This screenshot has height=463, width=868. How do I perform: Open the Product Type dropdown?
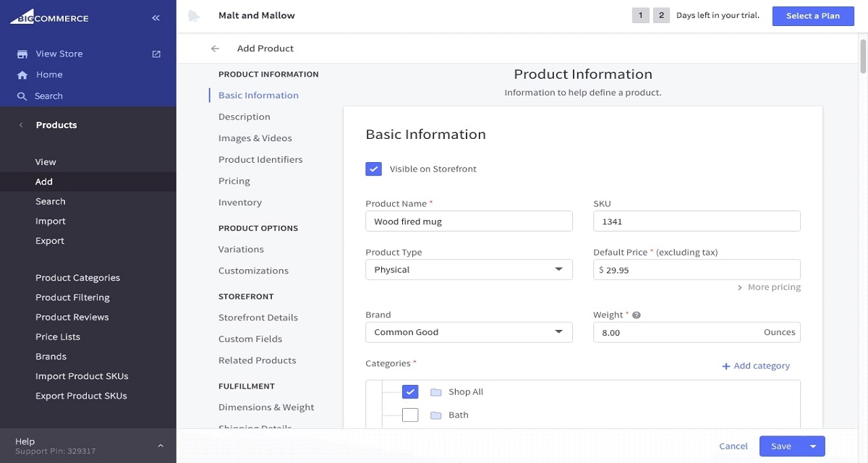coord(469,270)
